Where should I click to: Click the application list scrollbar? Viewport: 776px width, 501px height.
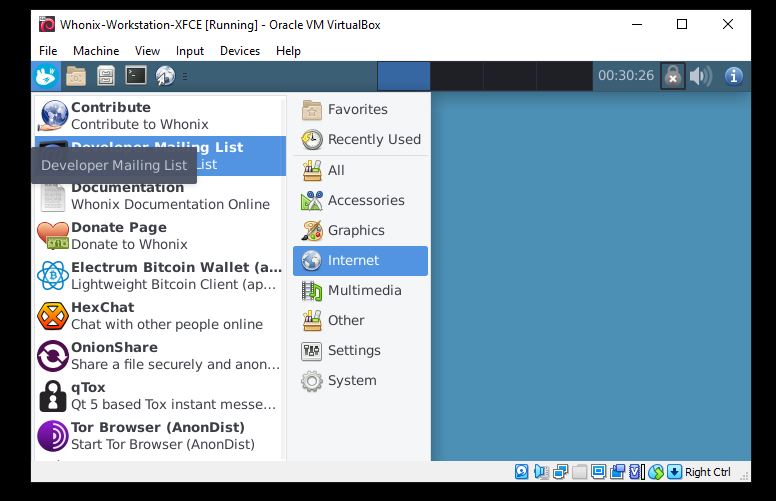(284, 277)
